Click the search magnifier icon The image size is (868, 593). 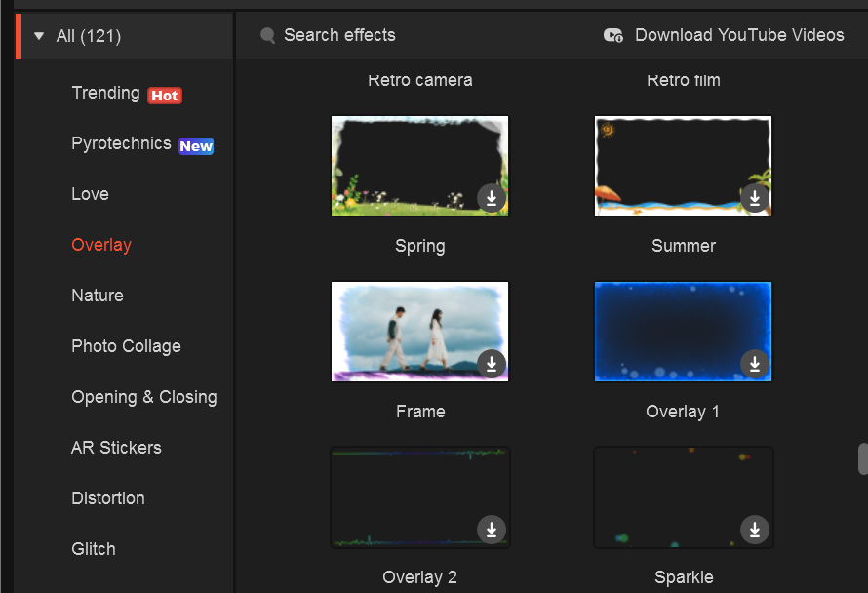pyautogui.click(x=267, y=36)
